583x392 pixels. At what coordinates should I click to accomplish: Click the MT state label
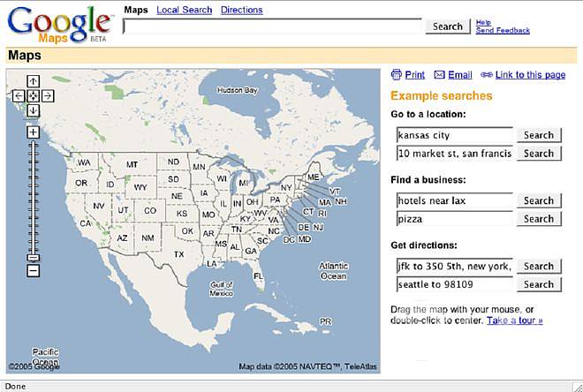click(x=132, y=164)
